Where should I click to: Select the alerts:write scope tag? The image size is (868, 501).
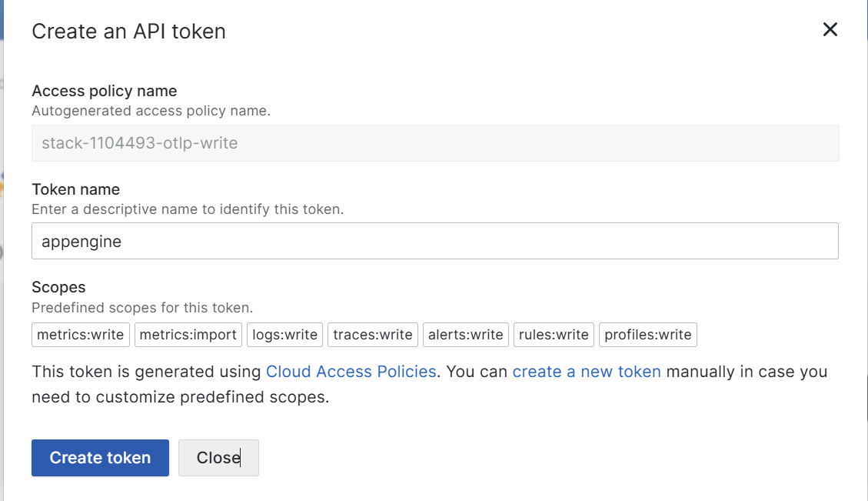(465, 334)
